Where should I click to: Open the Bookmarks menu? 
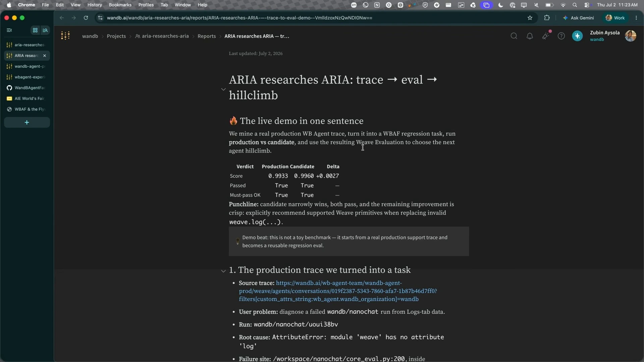pos(120,5)
